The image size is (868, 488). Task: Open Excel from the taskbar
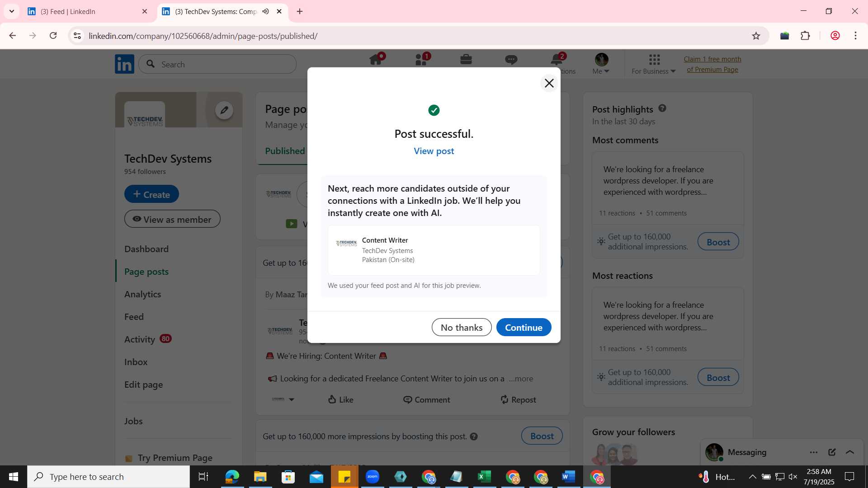tap(485, 477)
